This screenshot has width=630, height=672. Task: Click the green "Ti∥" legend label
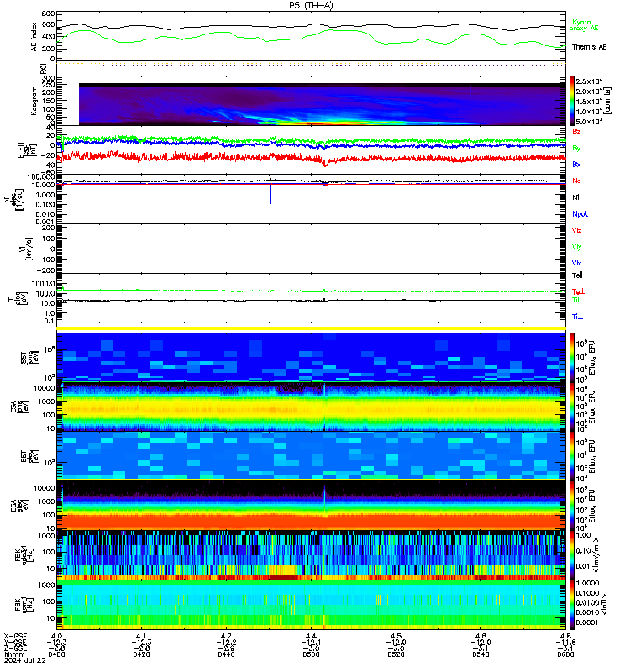pyautogui.click(x=576, y=300)
